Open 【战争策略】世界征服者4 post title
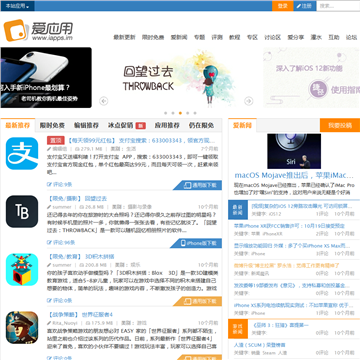Screen dimensions: 360x360 [80, 314]
